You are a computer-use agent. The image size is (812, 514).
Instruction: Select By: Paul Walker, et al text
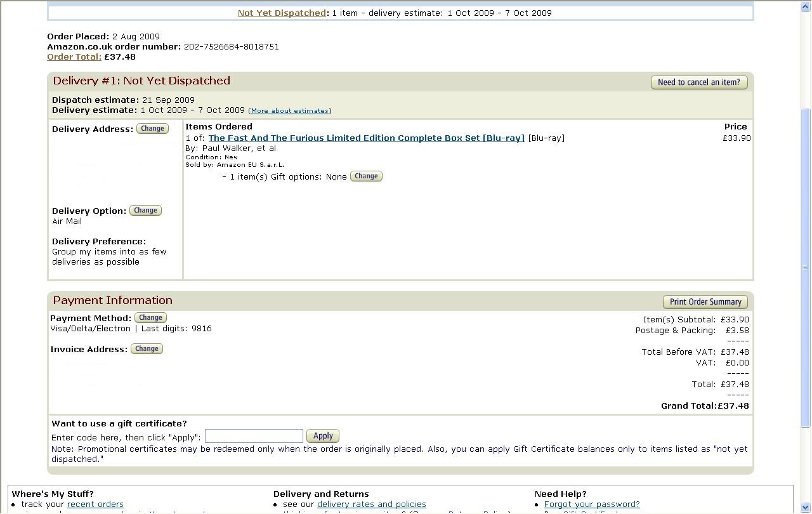pyautogui.click(x=230, y=148)
